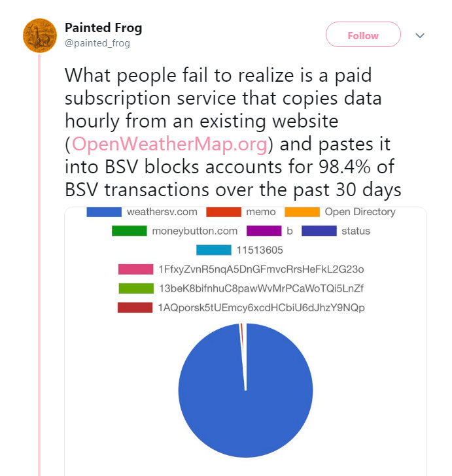Toggle the memo red legend swatch
Screen dimensions: 452x476
tap(223, 212)
